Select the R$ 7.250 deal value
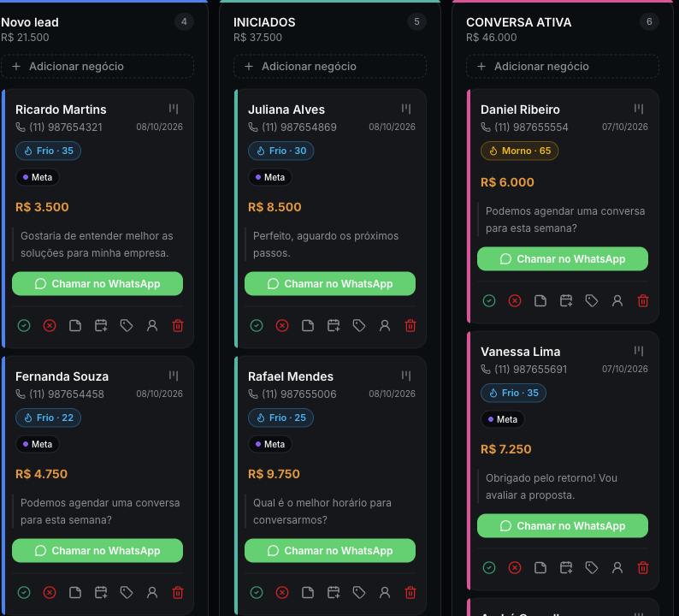 (x=505, y=449)
